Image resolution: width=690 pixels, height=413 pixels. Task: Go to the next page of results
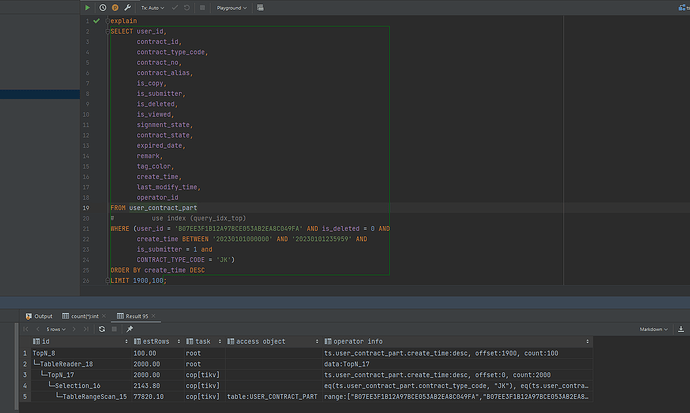74,329
